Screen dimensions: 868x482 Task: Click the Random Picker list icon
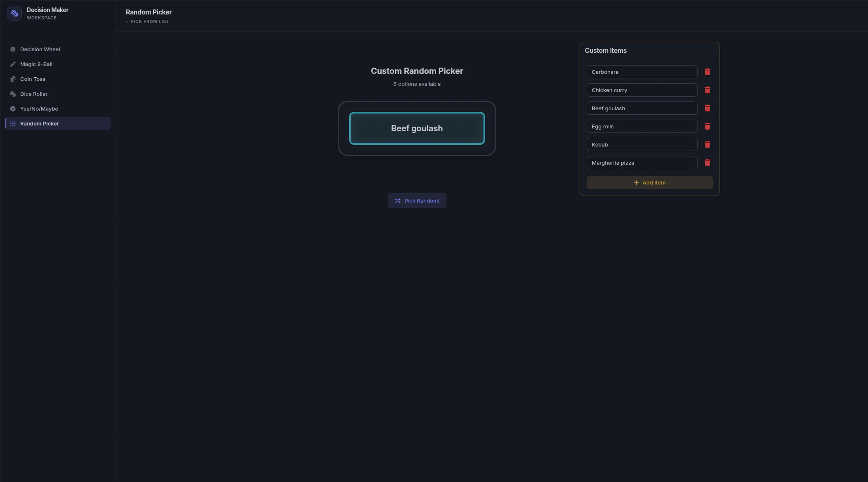click(13, 123)
